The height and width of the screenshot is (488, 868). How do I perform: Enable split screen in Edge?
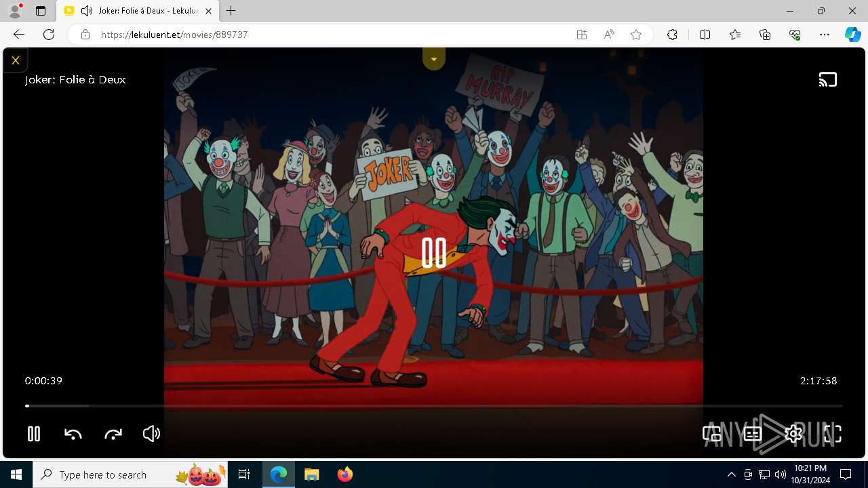[705, 35]
